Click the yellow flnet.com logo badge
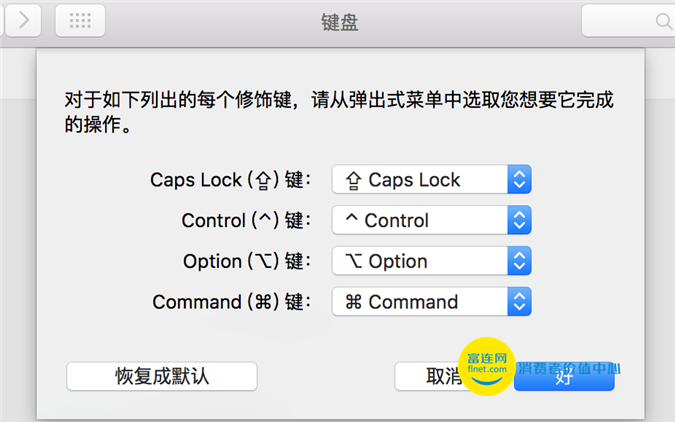675x422 pixels. (x=487, y=366)
